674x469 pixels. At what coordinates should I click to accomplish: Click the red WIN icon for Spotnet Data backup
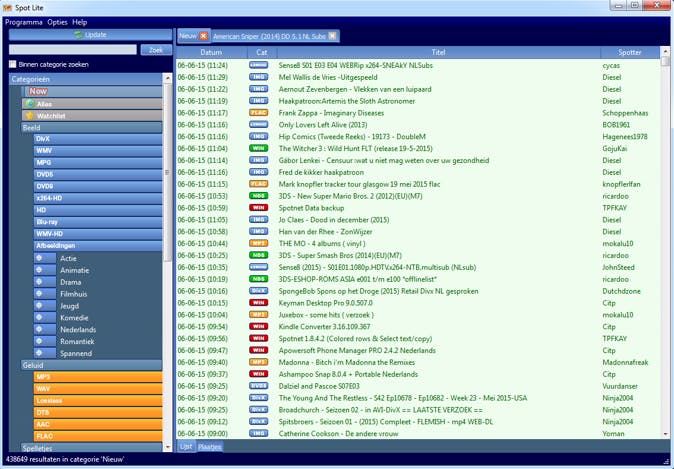(258, 208)
